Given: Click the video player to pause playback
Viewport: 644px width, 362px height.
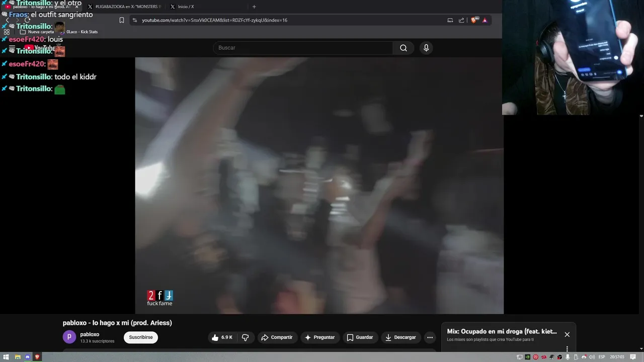Looking at the screenshot, I should coord(319,186).
